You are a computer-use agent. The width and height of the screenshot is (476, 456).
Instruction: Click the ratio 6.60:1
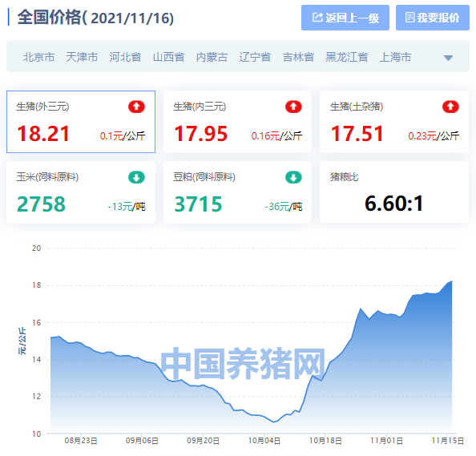tap(393, 204)
